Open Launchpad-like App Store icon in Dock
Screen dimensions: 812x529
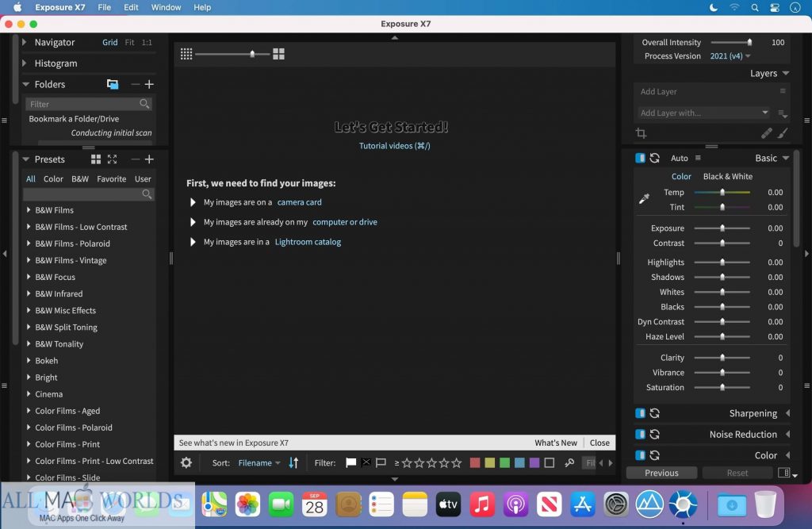(582, 504)
